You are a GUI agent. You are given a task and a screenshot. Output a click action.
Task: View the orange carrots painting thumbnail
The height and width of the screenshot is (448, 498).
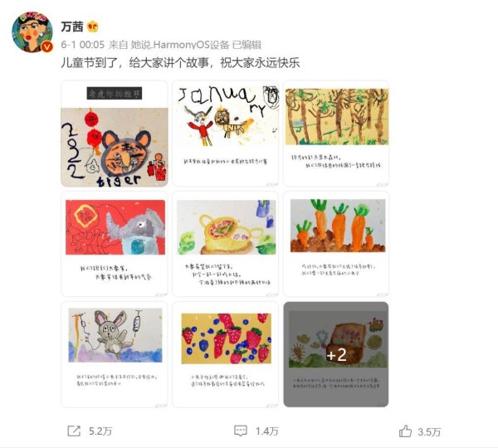(336, 244)
